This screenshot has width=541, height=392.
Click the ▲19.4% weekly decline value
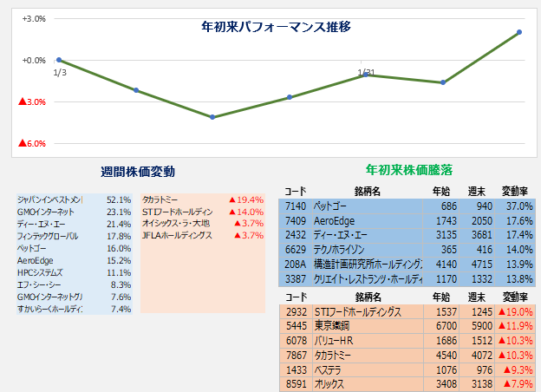pyautogui.click(x=246, y=199)
